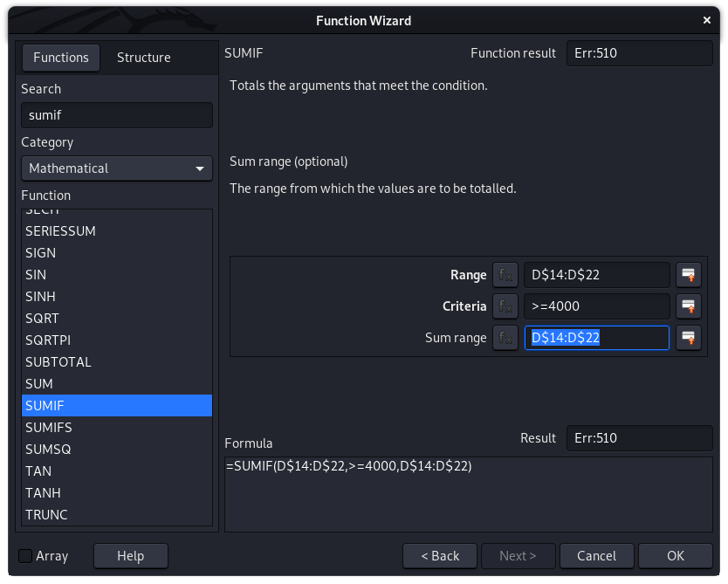Select the Functions tab
This screenshot has height=584, width=728.
[61, 58]
